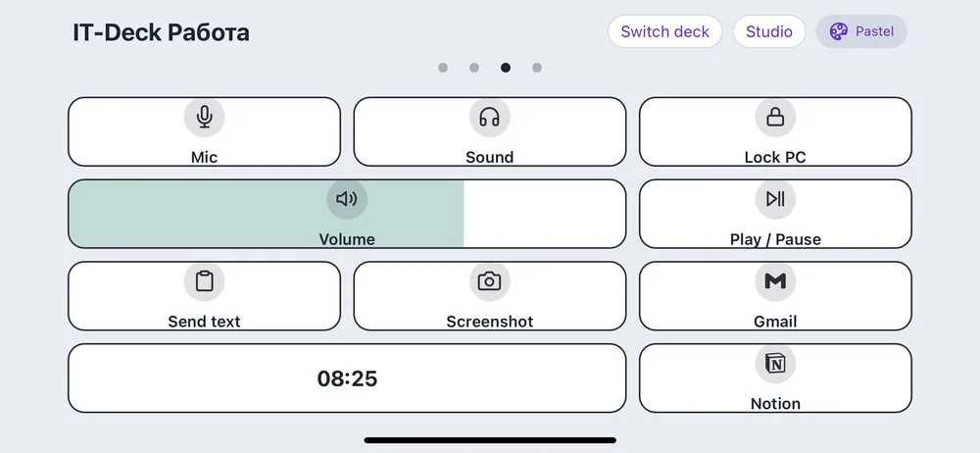Go to the first deck page dot
Screen dimensions: 980x453
tap(443, 68)
